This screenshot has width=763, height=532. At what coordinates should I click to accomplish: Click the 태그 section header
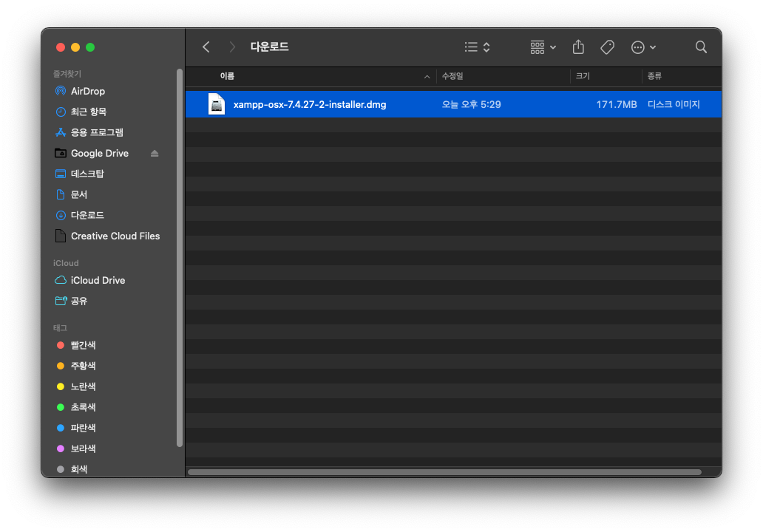coord(60,328)
